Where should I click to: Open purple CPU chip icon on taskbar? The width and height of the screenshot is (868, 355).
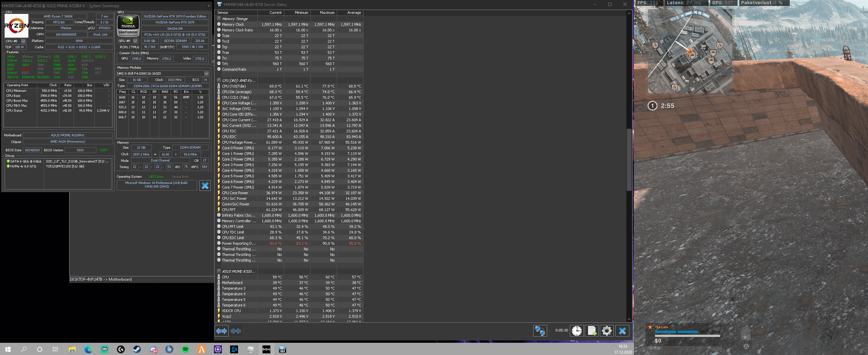[x=218, y=349]
